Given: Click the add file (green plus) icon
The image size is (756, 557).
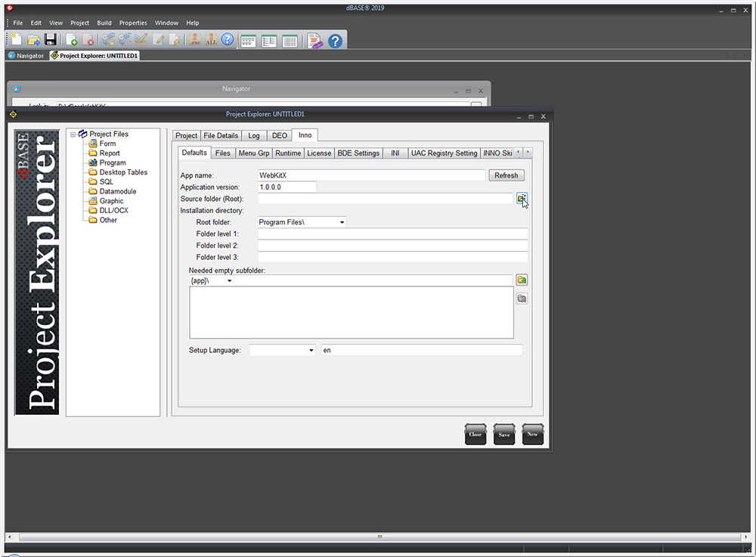Looking at the screenshot, I should coord(71,39).
